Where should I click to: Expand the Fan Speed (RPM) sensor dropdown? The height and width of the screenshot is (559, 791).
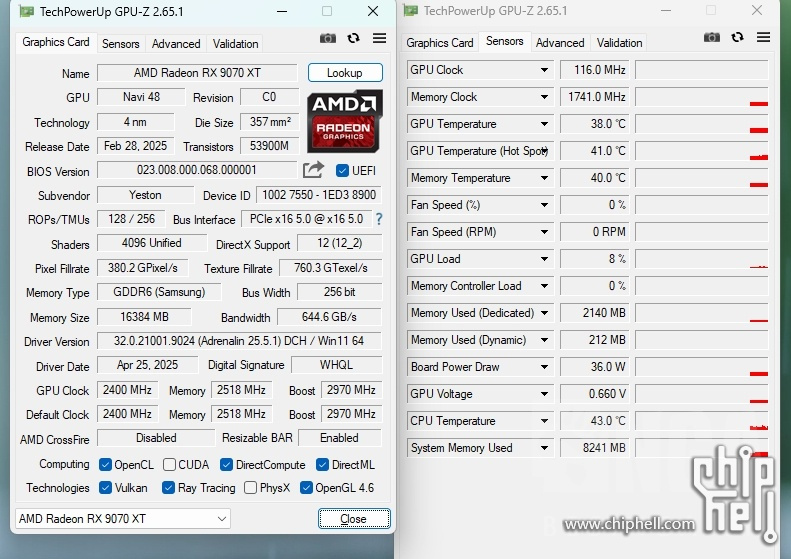tap(544, 232)
